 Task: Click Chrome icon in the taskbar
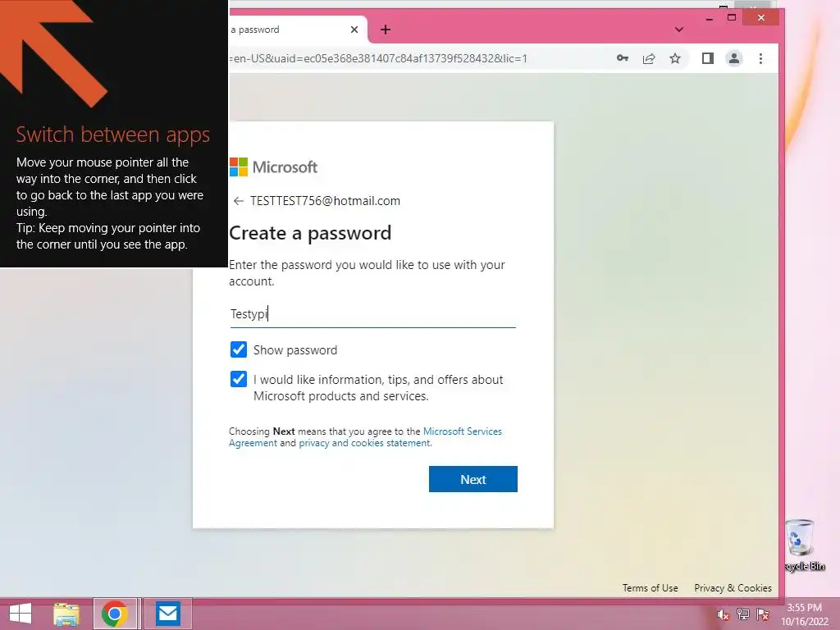(x=114, y=614)
